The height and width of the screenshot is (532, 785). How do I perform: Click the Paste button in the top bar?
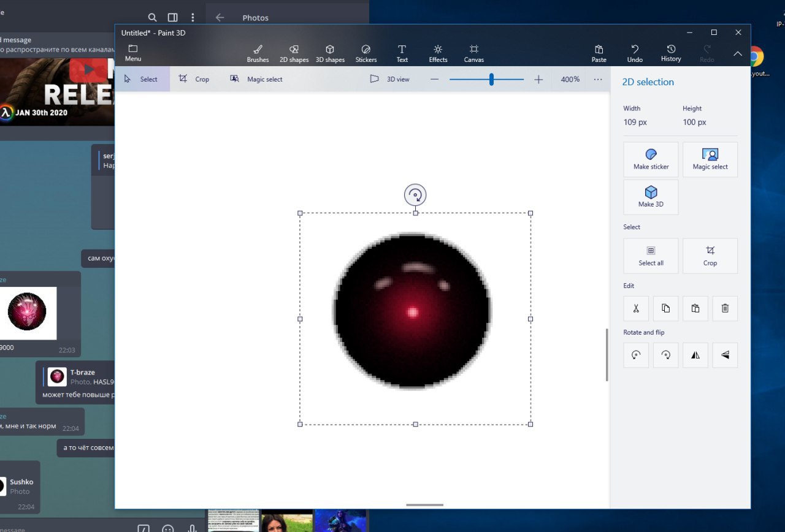[x=599, y=53]
